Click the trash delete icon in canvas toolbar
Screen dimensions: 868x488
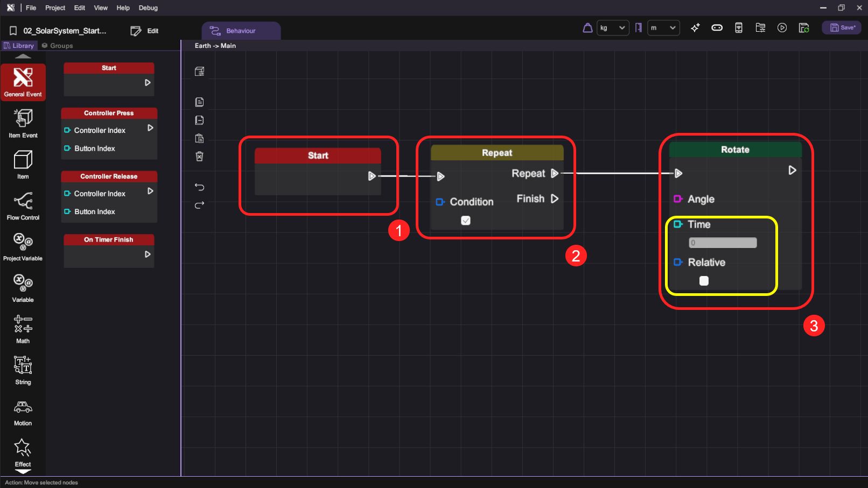[x=199, y=157]
